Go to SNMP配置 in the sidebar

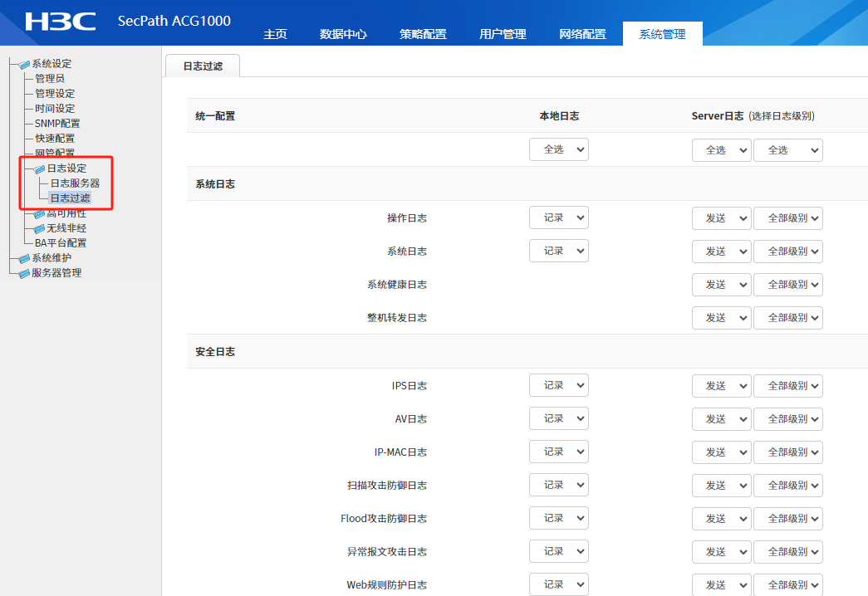57,124
